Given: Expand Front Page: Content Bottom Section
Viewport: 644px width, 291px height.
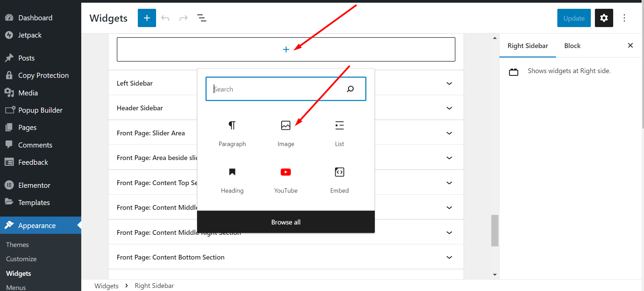Looking at the screenshot, I should (449, 258).
